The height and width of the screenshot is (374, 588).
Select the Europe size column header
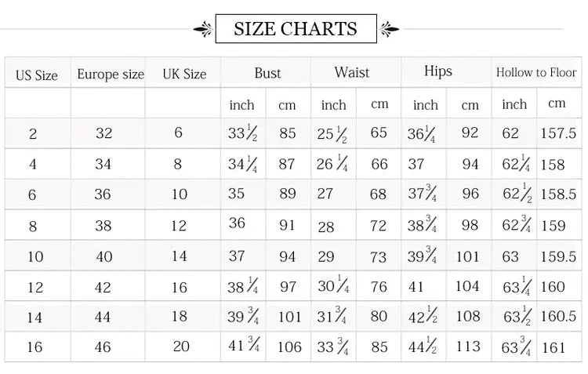coord(111,75)
